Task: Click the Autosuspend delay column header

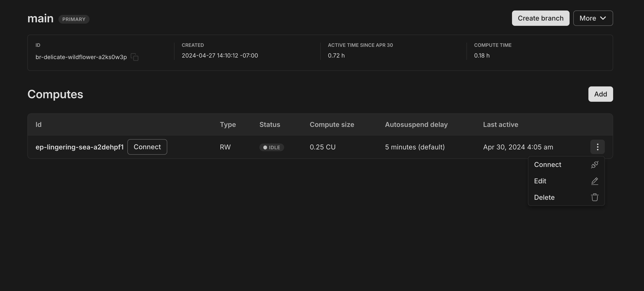Action: tap(416, 125)
